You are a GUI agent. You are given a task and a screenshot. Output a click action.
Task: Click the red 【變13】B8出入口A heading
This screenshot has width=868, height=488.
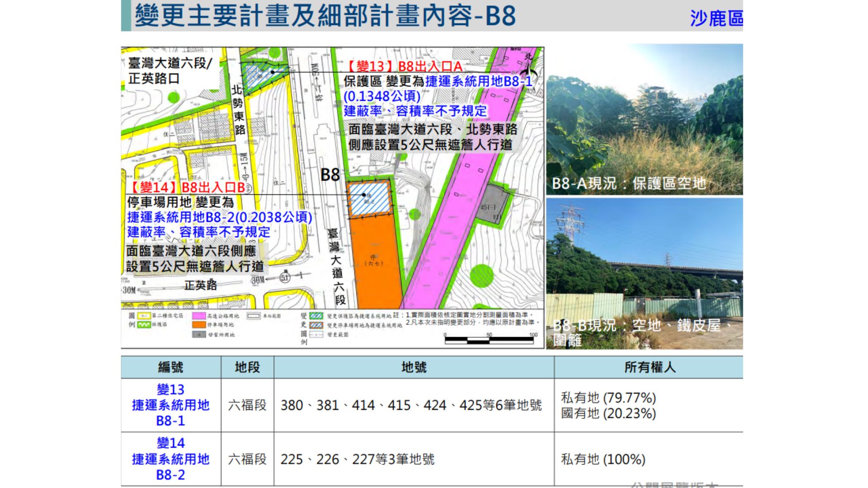coord(405,66)
